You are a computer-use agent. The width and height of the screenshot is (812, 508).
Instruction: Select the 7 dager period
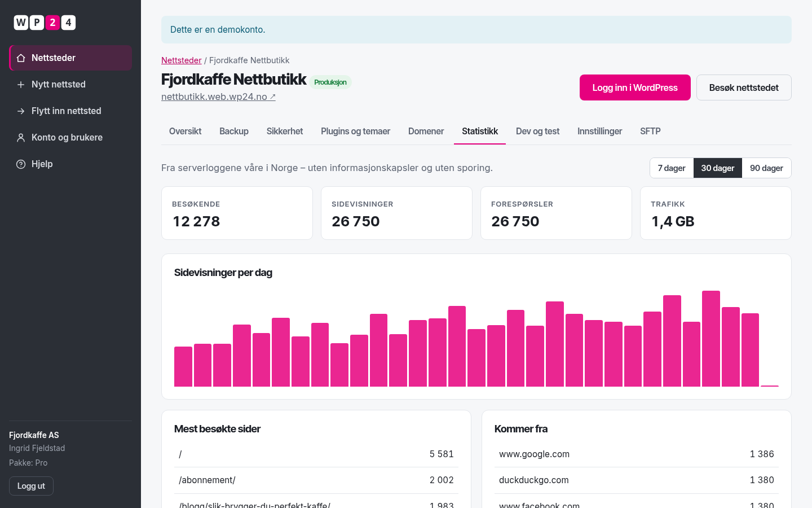tap(672, 168)
